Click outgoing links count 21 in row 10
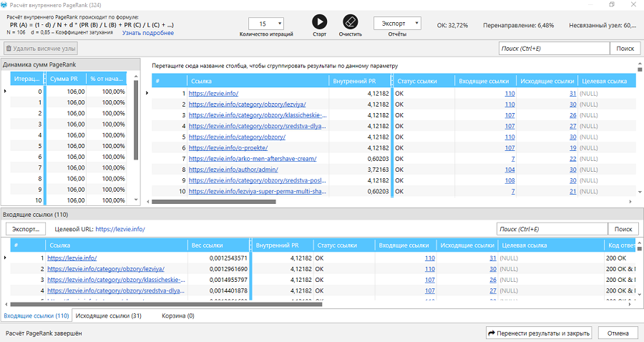Image resolution: width=644 pixels, height=342 pixels. 572,191
